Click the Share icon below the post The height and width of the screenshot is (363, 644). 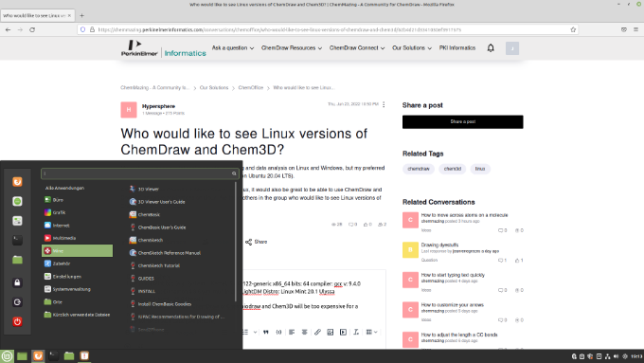pos(248,242)
